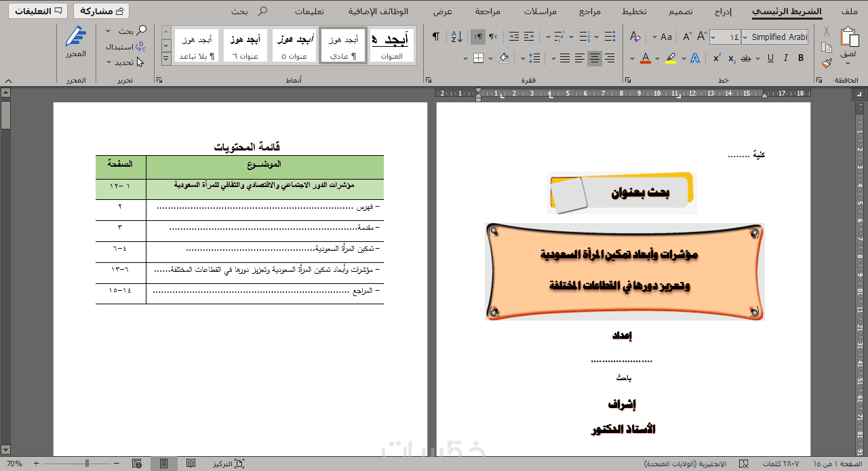Toggle Justify alignment

(564, 58)
